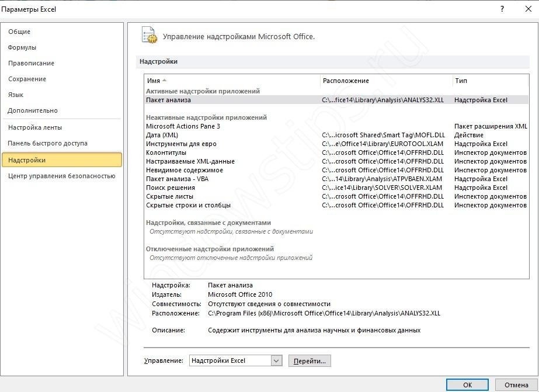This screenshot has height=392, width=539.
Task: Sort the list by the Имя column header
Action: [x=154, y=81]
